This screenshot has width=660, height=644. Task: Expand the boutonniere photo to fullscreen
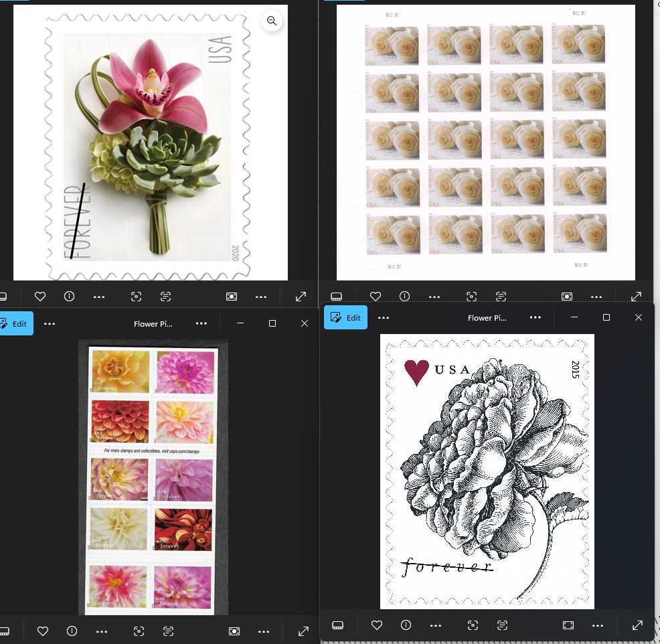(x=301, y=296)
